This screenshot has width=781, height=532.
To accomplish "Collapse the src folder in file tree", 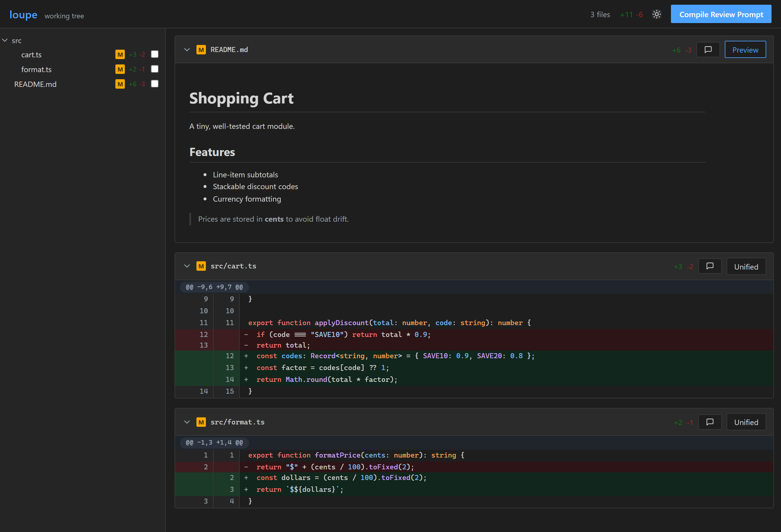I will pyautogui.click(x=5, y=40).
